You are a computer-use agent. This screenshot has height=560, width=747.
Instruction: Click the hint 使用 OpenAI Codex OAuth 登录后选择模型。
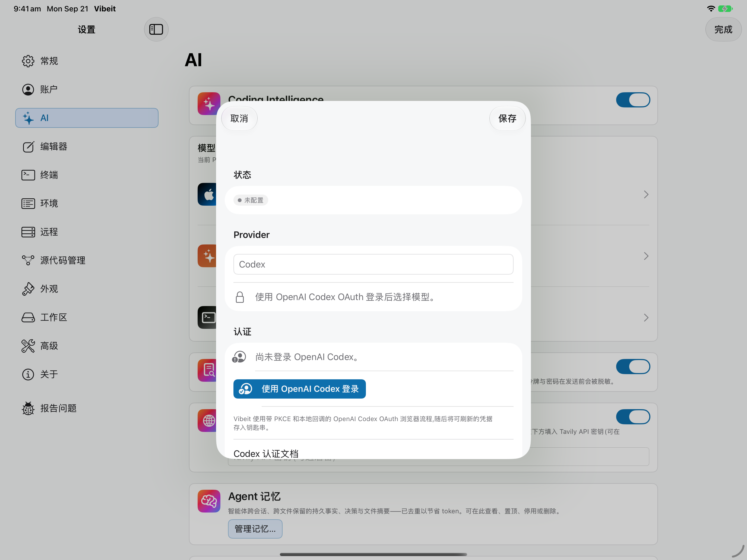(x=344, y=297)
